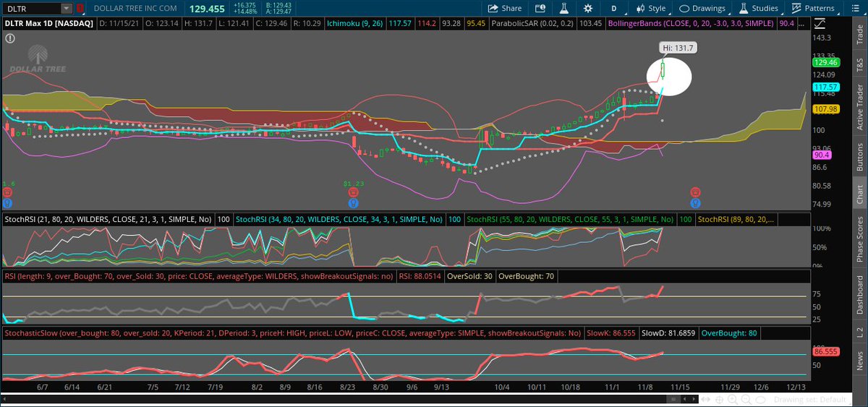Click the DLTR symbol input field
The height and width of the screenshot is (407, 868).
tap(31, 9)
